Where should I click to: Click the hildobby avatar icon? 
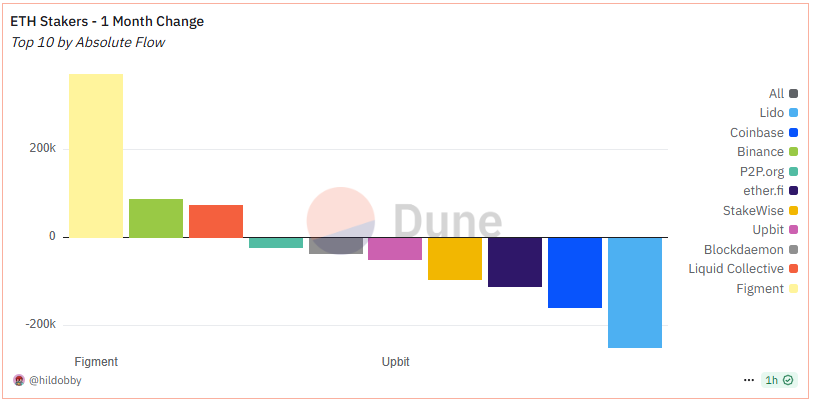pos(19,380)
